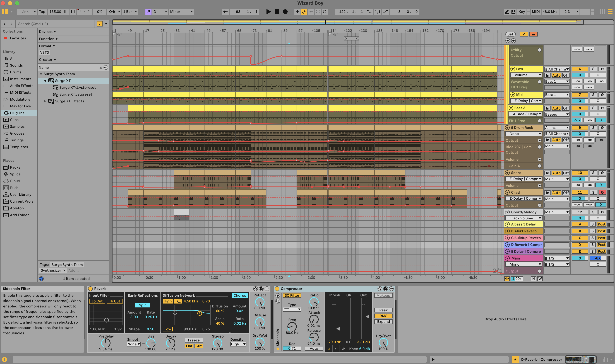Enable Draw Mode pencil icon
615x364 pixels.
pos(506,11)
